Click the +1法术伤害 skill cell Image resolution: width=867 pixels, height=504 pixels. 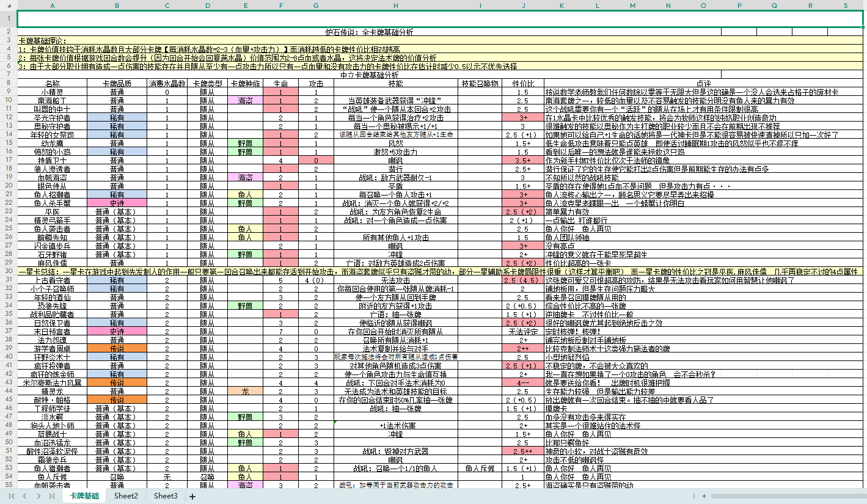(396, 425)
